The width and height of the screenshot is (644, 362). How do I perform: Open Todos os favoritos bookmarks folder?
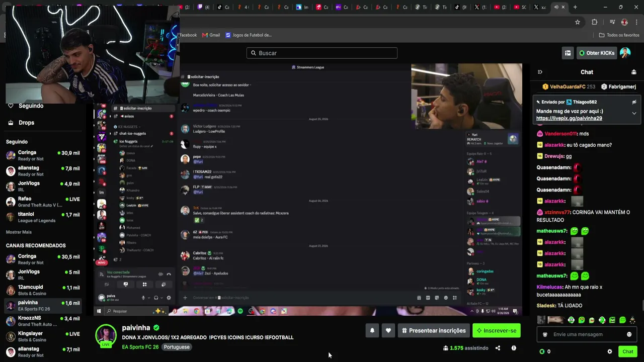619,35
